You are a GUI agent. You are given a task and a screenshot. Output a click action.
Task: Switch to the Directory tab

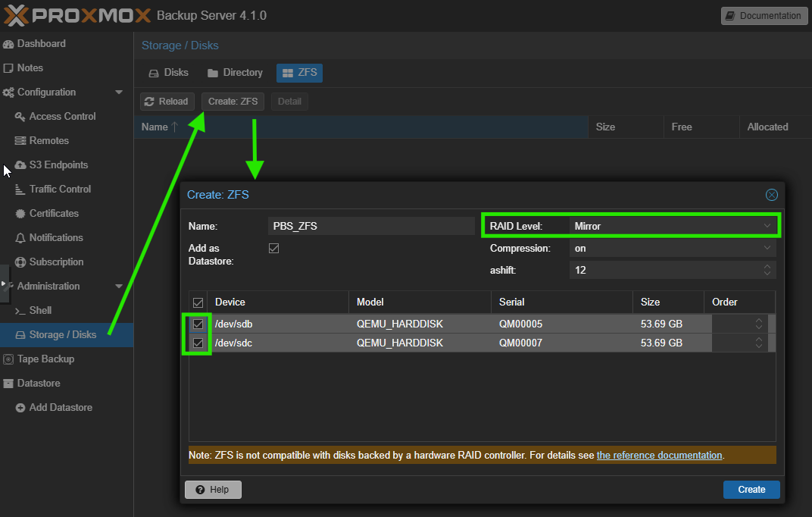[235, 73]
